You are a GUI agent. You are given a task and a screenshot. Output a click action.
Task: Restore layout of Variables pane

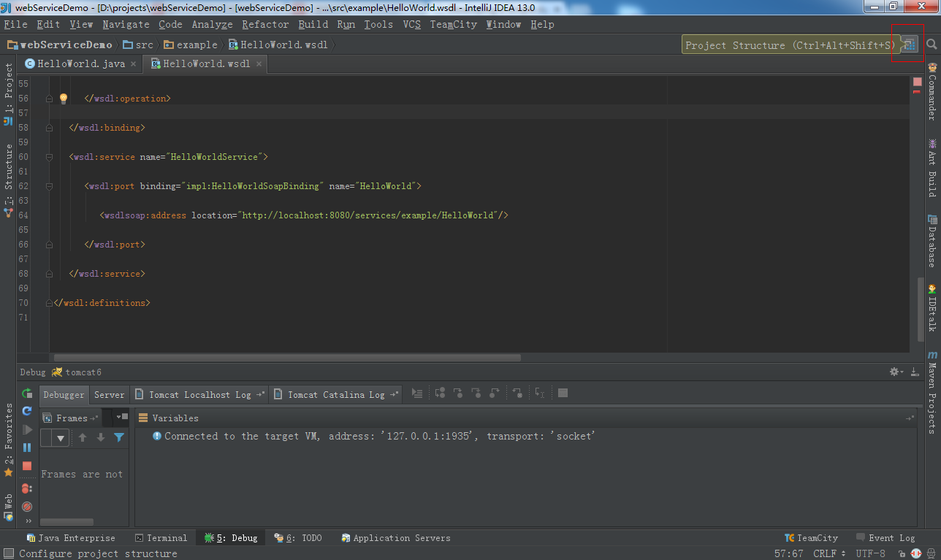tap(910, 418)
